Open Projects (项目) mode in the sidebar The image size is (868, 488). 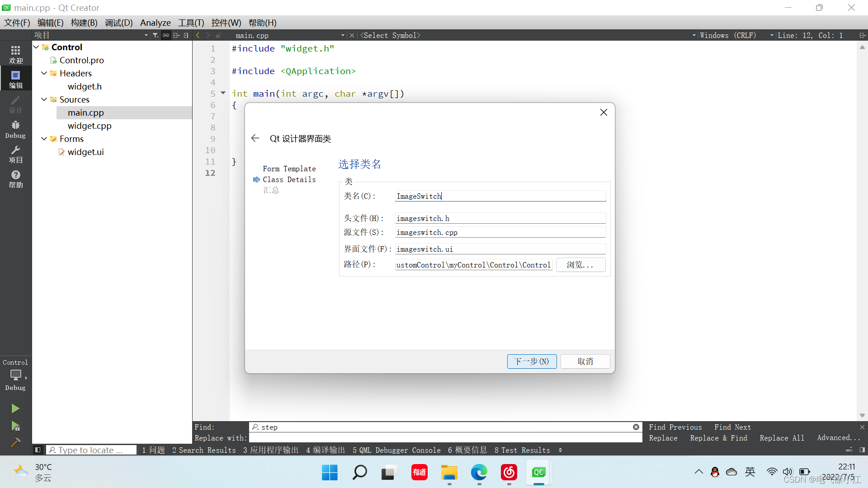coord(16,154)
